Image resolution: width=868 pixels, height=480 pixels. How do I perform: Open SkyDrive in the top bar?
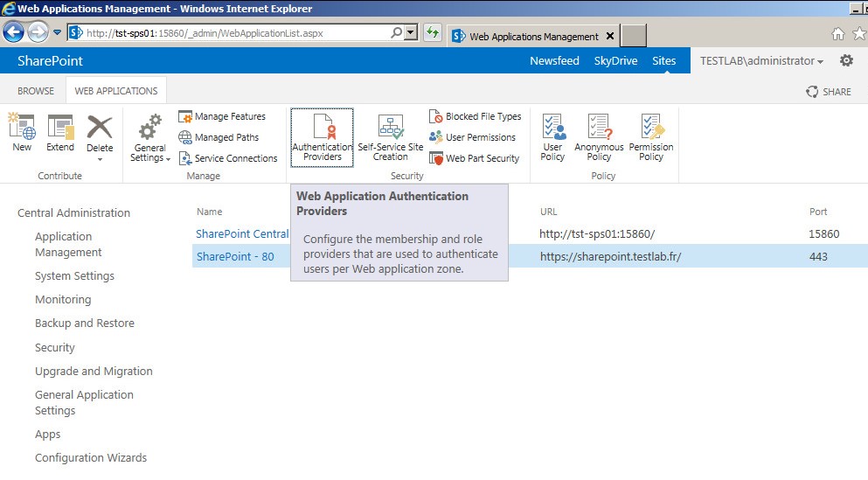click(x=615, y=61)
